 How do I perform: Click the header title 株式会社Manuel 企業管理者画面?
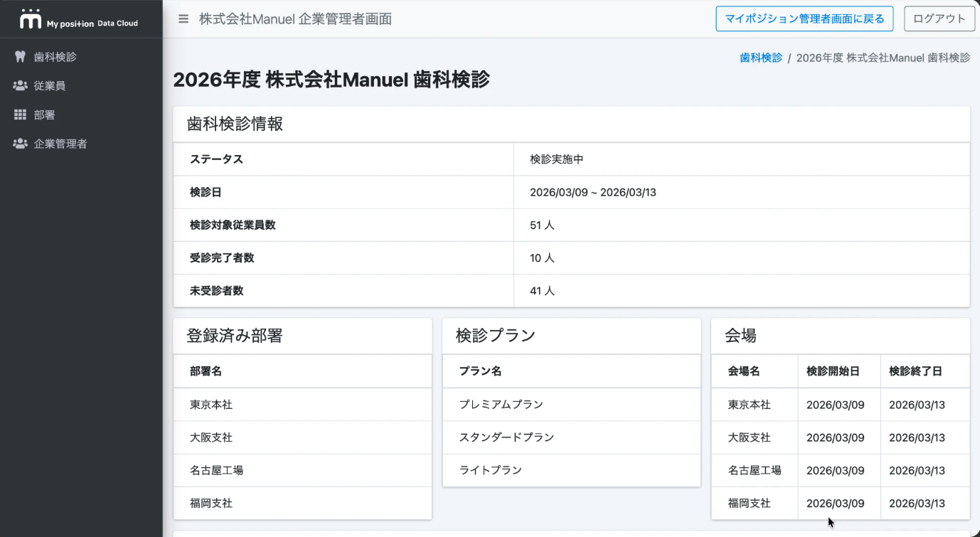(295, 19)
